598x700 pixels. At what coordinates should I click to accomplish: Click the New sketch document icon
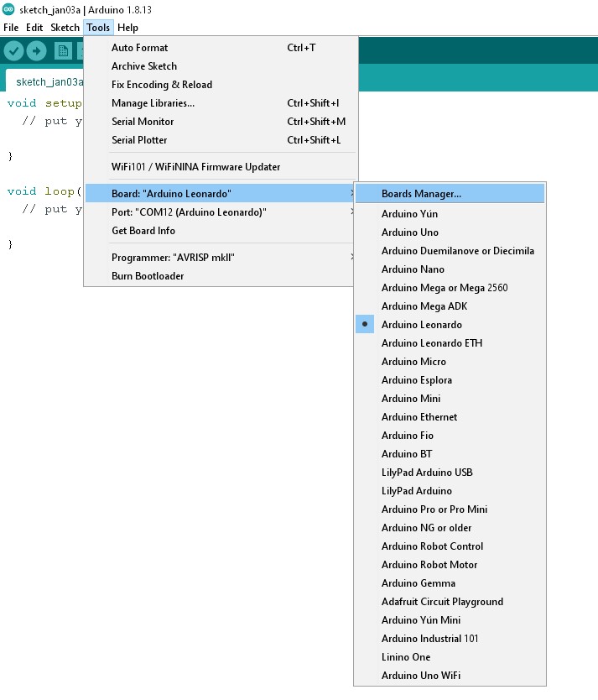pyautogui.click(x=64, y=51)
